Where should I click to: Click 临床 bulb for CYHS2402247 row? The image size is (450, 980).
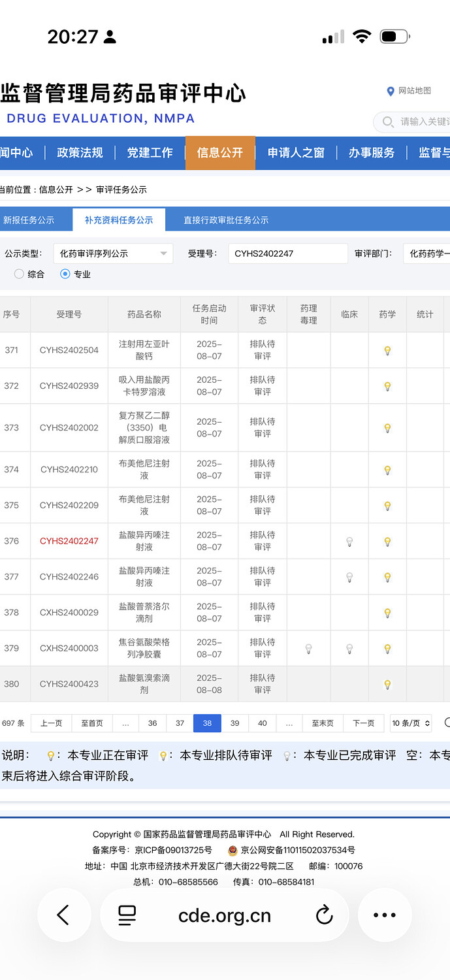[349, 542]
